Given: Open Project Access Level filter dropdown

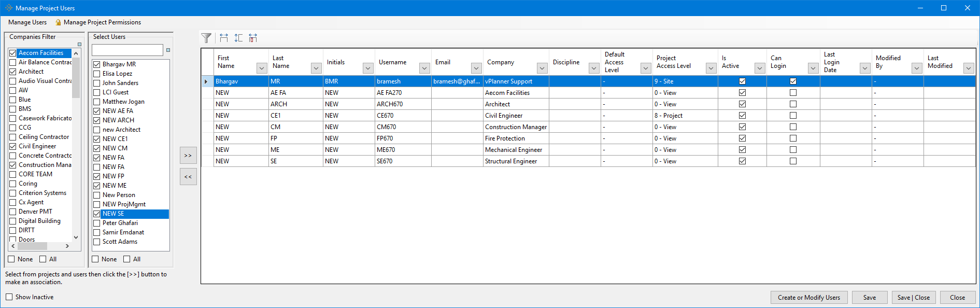Looking at the screenshot, I should coord(711,68).
